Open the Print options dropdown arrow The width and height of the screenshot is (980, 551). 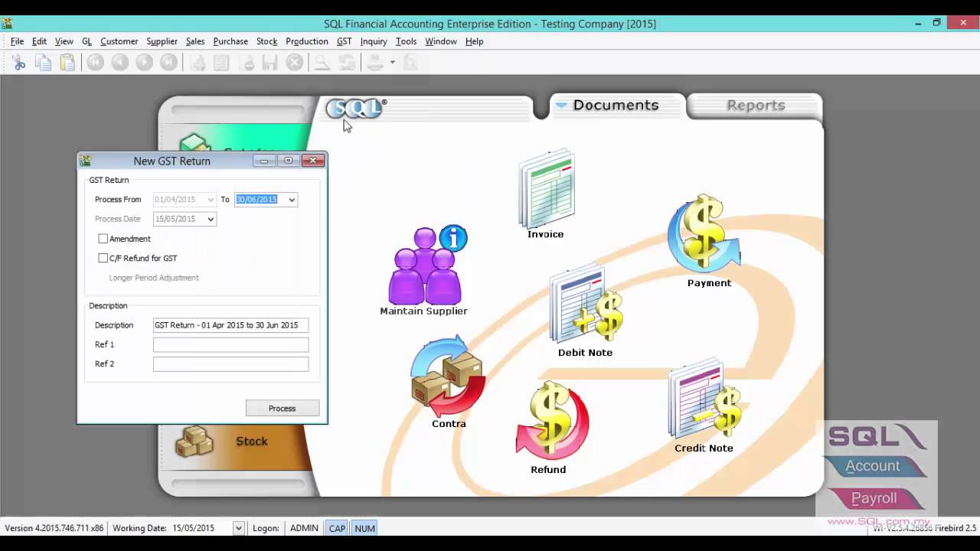point(392,63)
